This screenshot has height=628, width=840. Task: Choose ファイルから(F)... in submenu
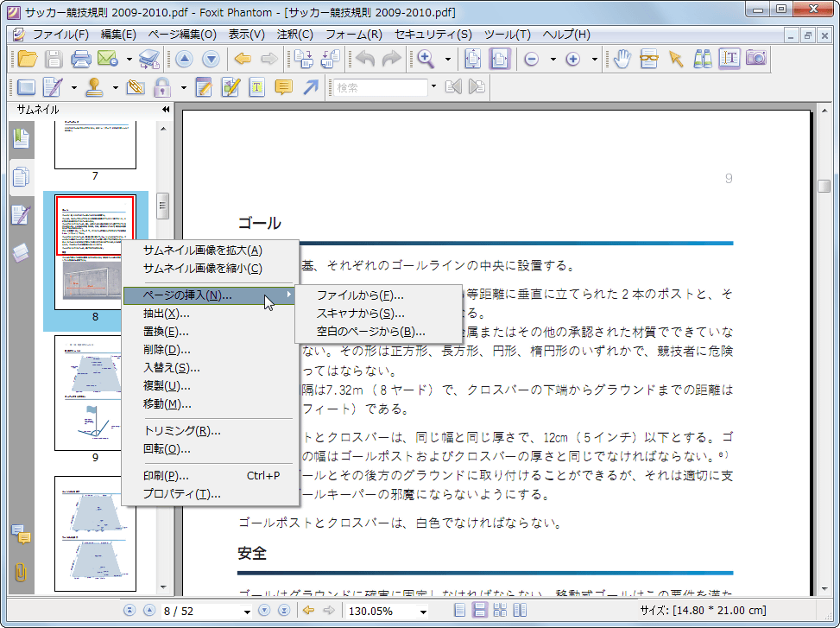(377, 295)
